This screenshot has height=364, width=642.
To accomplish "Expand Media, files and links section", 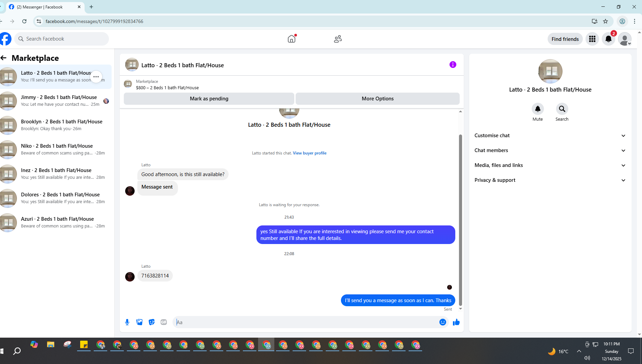I will pyautogui.click(x=550, y=165).
